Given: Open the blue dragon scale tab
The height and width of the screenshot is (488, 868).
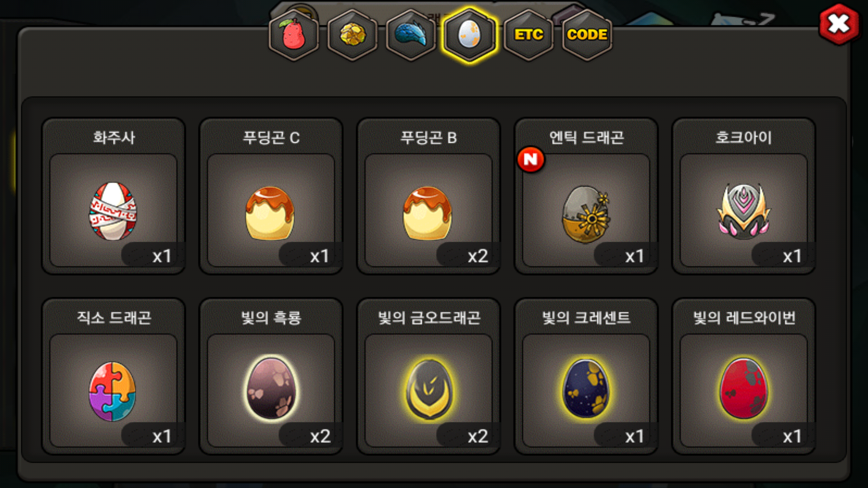Looking at the screenshot, I should pos(411,35).
